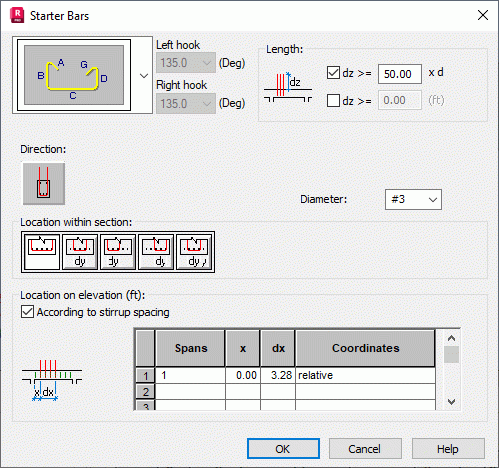Image resolution: width=499 pixels, height=468 pixels.
Task: Click the Autodesk Robot icon in title bar
Action: pyautogui.click(x=17, y=15)
